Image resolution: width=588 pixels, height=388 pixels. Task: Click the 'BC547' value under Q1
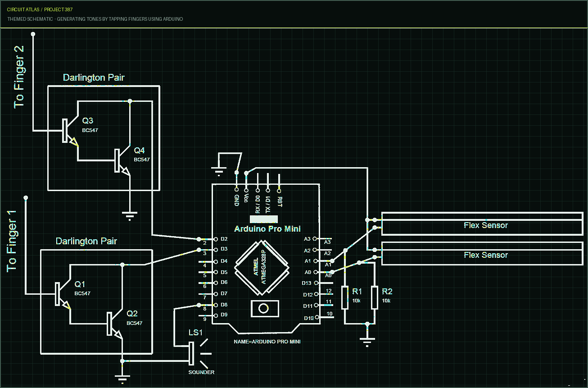(x=82, y=293)
